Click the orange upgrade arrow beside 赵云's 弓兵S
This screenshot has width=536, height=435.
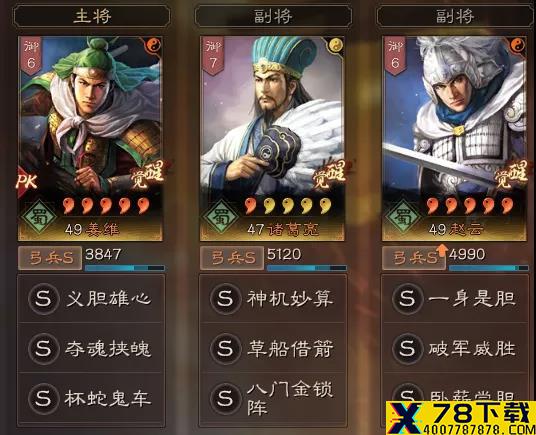point(441,250)
